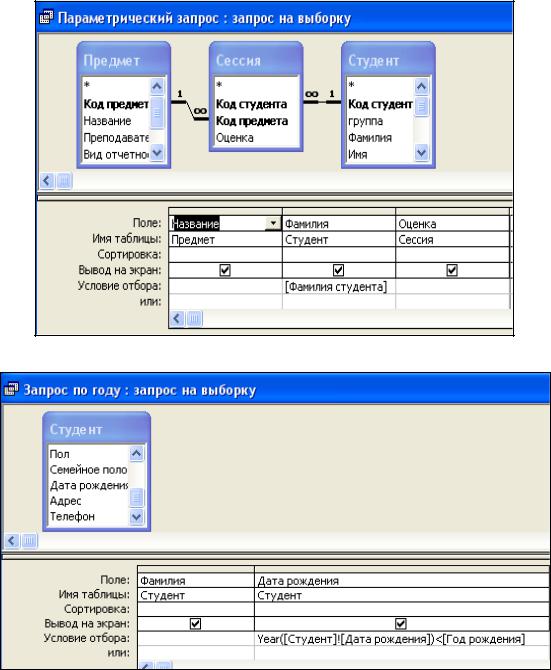Uncheck Вывод на экран for Название column

coord(225,270)
